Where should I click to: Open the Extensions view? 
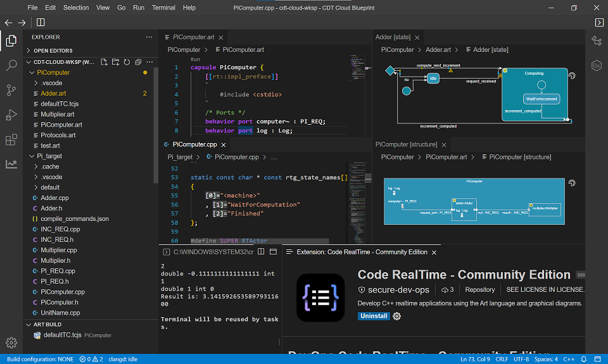(11, 139)
